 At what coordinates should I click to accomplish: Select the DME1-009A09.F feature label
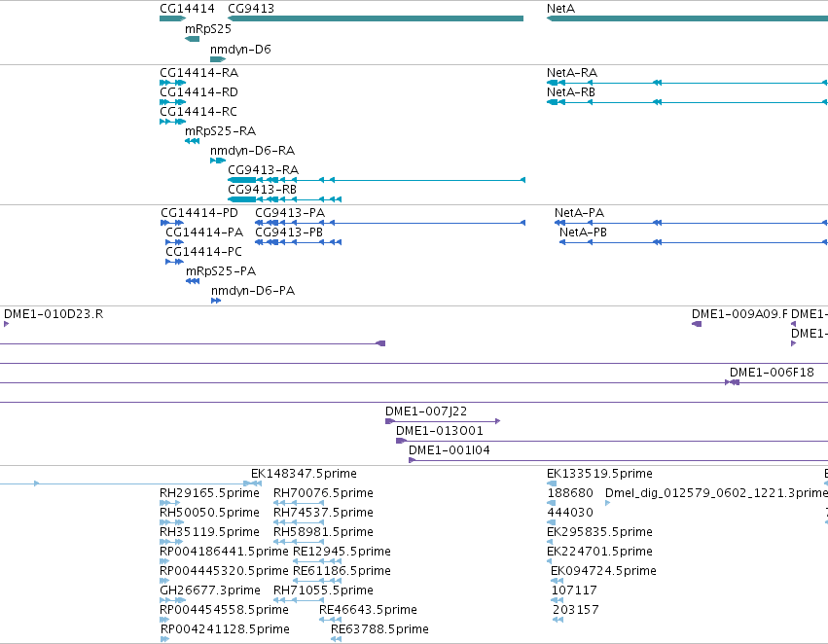(x=739, y=314)
